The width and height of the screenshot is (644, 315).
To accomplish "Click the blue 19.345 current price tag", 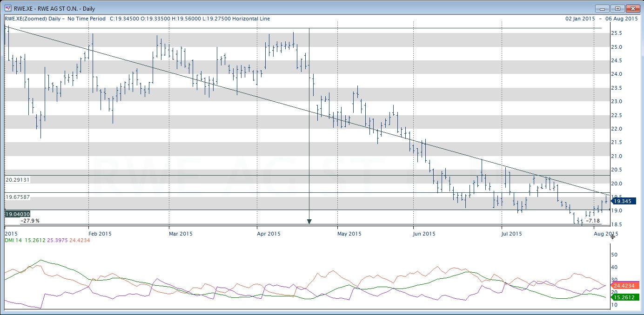I will pyautogui.click(x=624, y=201).
